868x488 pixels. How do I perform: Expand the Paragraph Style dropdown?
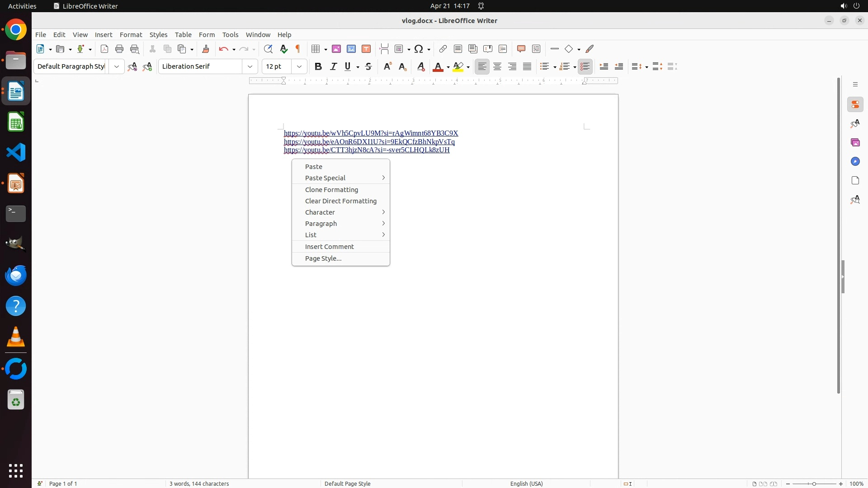pyautogui.click(x=117, y=66)
